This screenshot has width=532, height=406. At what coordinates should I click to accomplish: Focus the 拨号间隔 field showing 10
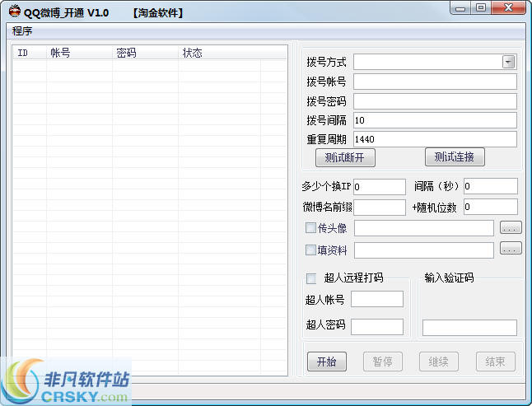435,120
